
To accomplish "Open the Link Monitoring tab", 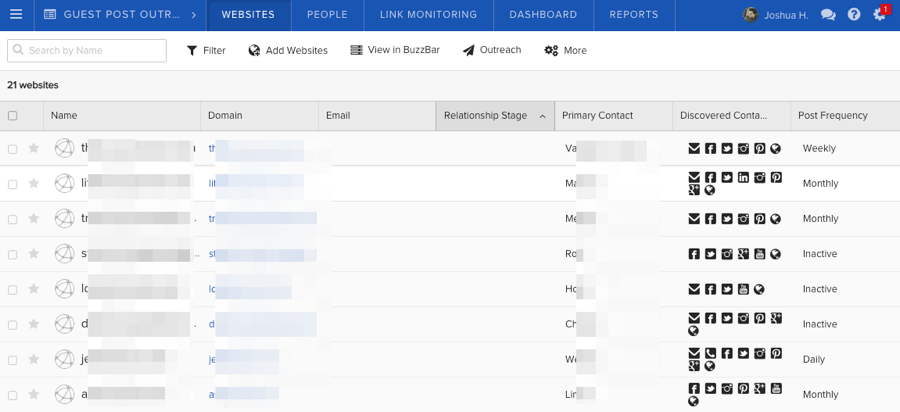I will click(428, 15).
